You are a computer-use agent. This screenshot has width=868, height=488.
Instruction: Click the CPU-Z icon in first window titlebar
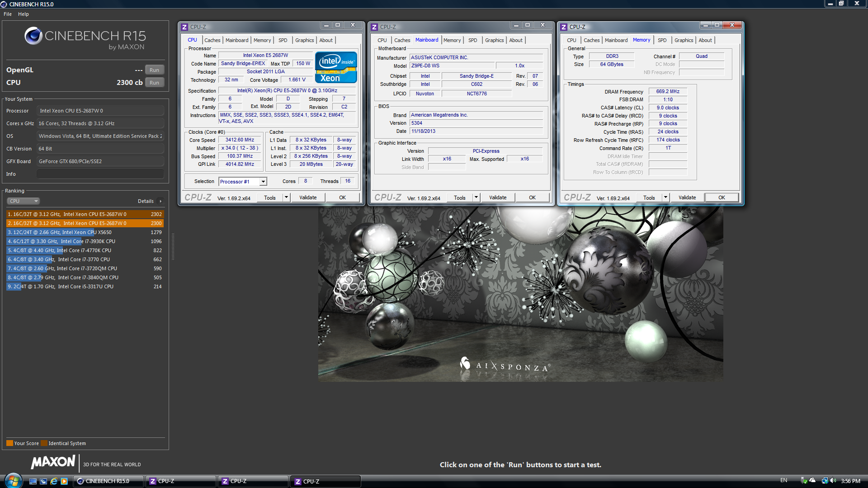[184, 27]
